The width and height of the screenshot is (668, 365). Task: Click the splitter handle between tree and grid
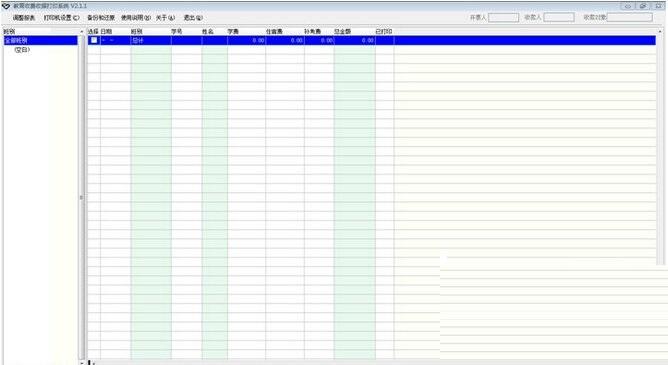81,198
